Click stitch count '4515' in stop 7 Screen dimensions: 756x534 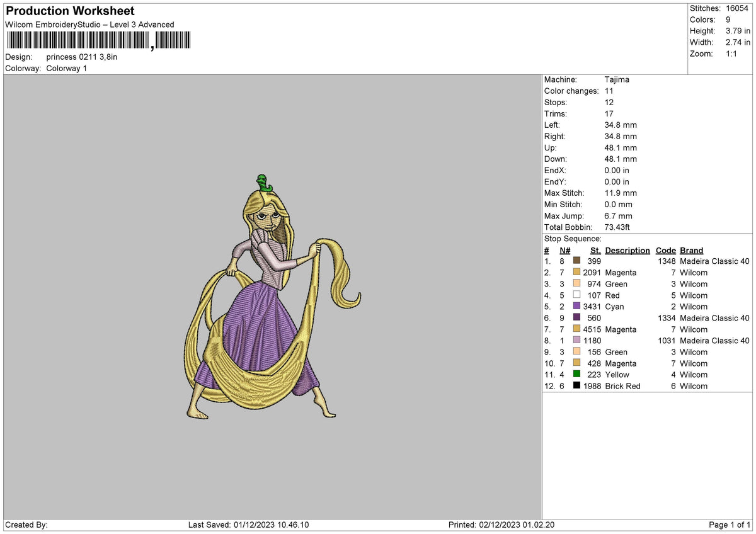coord(592,329)
